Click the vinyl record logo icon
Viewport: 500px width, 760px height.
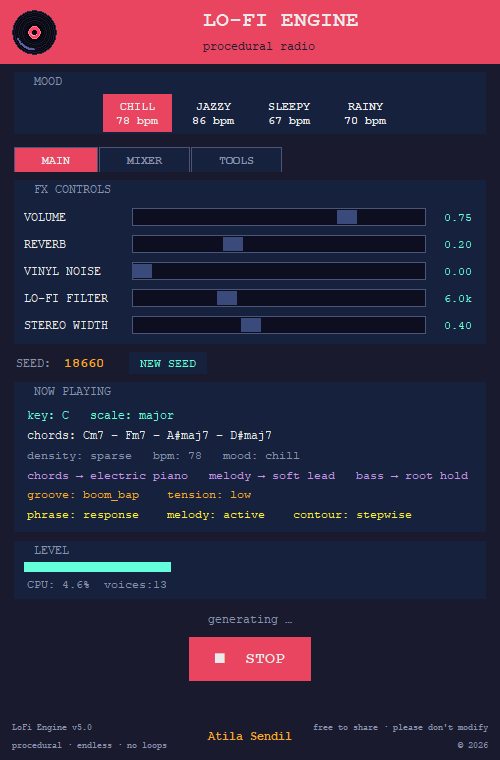(x=34, y=32)
